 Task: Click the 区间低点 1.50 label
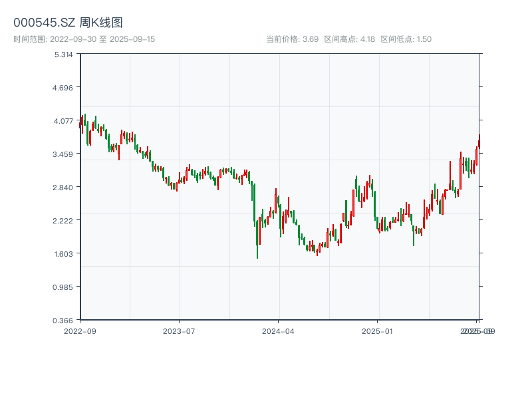[406, 39]
